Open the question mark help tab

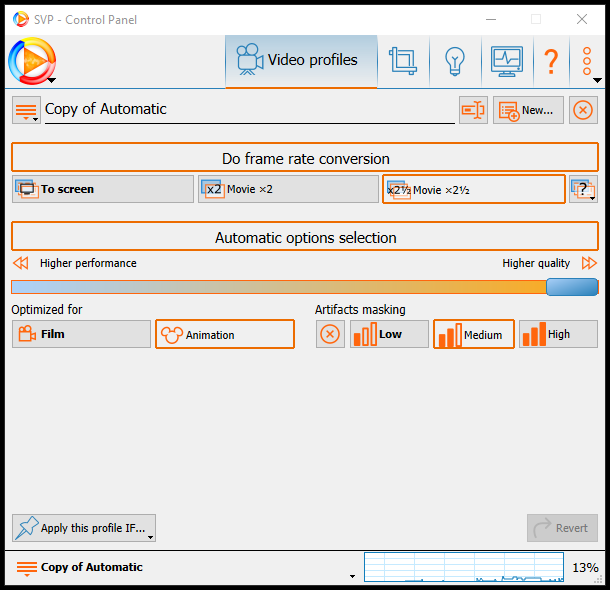point(551,61)
